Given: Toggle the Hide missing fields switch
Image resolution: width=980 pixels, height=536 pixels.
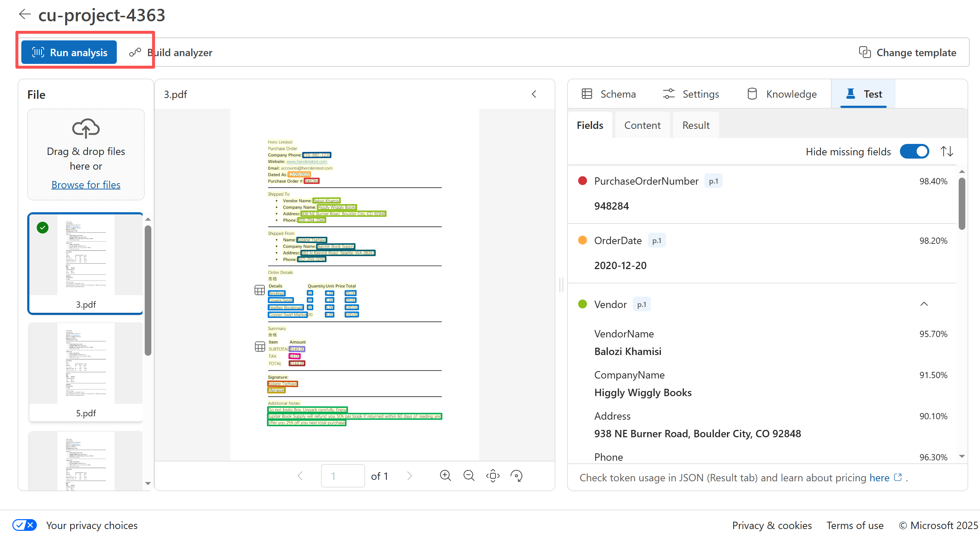Looking at the screenshot, I should (914, 151).
